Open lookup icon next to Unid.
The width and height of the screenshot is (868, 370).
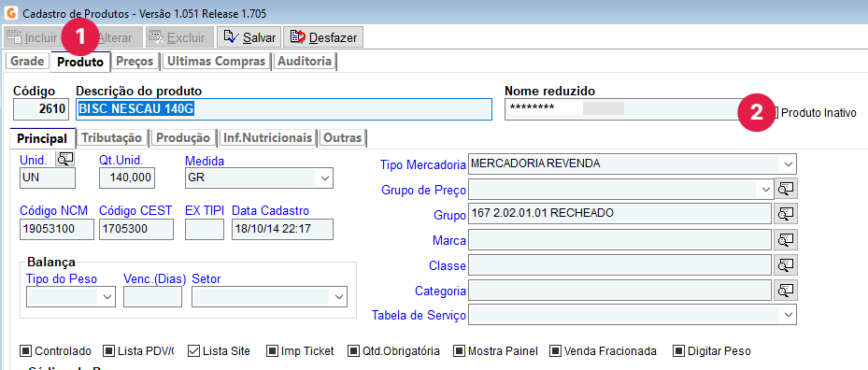tap(65, 159)
